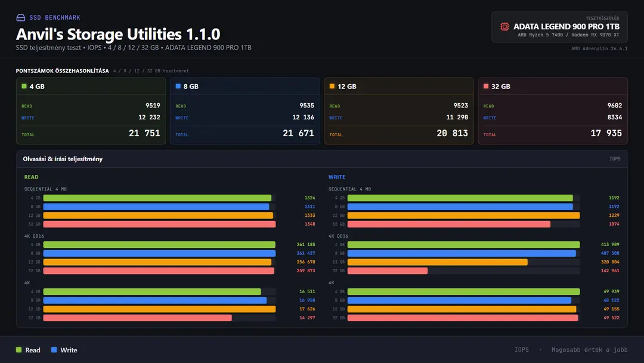Click the "AMD Ryzen 5 7400 / Radeon RX 9070 XT" line
Screen dimensions: 644x363
568,35
